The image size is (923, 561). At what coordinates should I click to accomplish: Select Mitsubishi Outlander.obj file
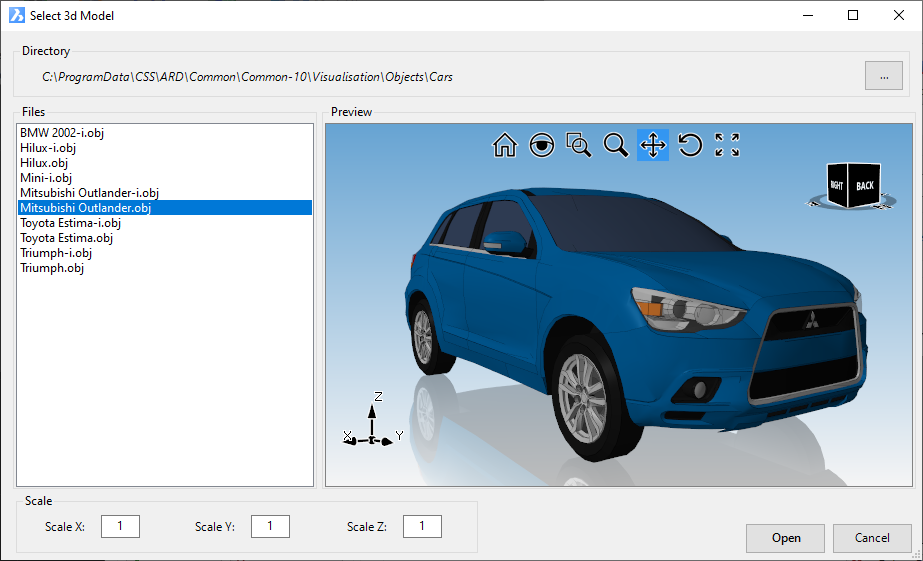coord(165,208)
